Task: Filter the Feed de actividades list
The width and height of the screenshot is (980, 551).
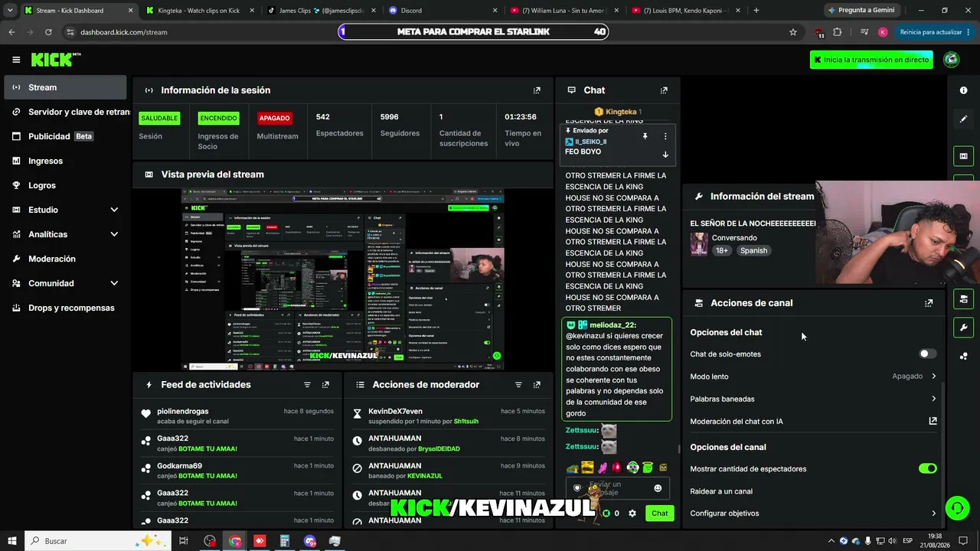Action: click(x=307, y=385)
